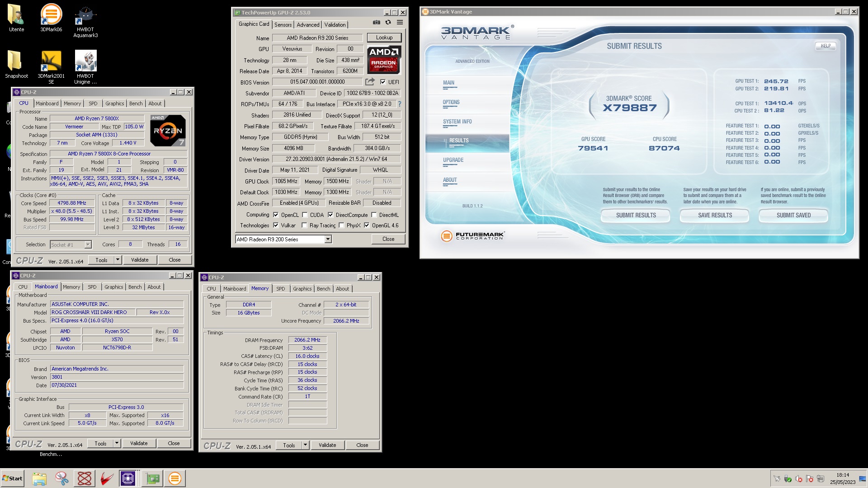The width and height of the screenshot is (868, 488).
Task: Click the AMD Radeon logo in GPU-Z
Action: 384,60
